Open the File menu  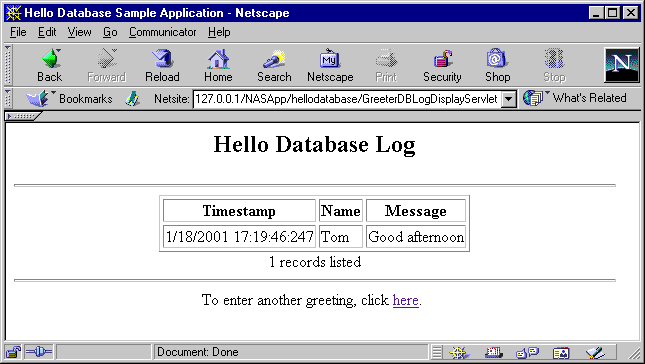18,32
